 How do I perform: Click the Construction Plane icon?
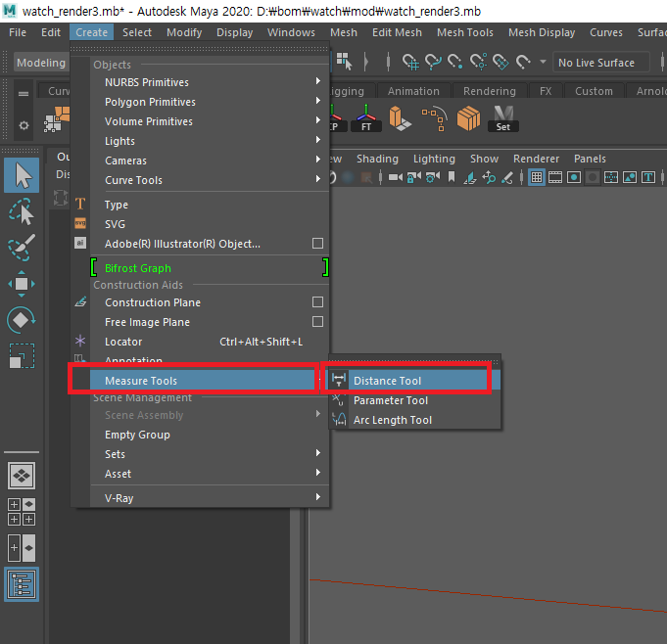[x=80, y=301]
